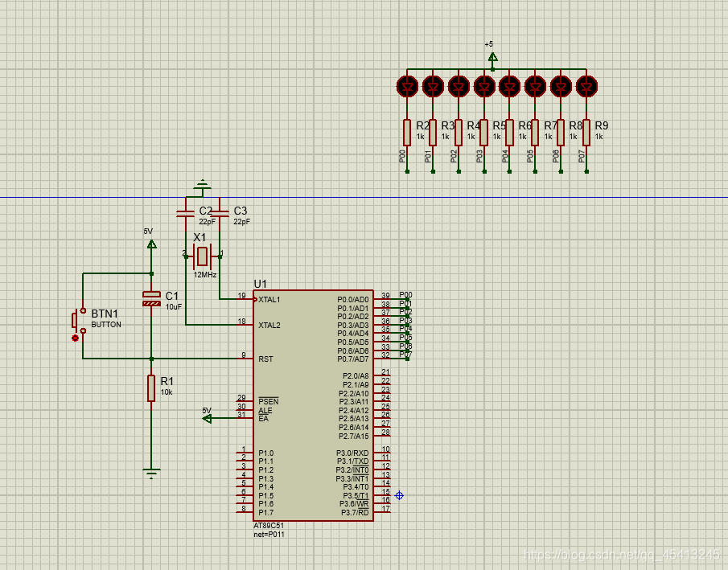Select the LED above resistor R4
Screen dimensions: 728x570
pyautogui.click(x=459, y=86)
